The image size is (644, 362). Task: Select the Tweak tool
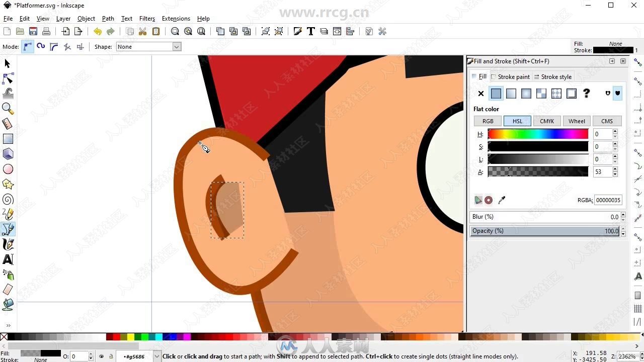[x=8, y=94]
